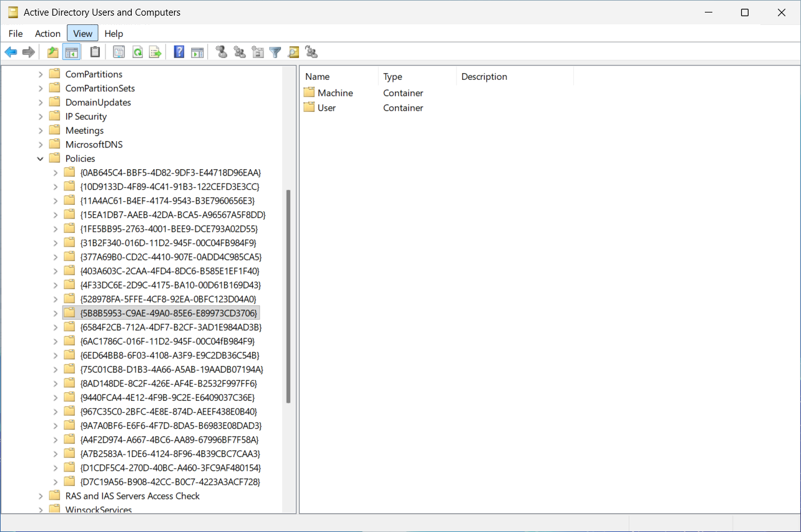Expand the ComPartitionSets node
This screenshot has width=801, height=532.
pos(41,88)
